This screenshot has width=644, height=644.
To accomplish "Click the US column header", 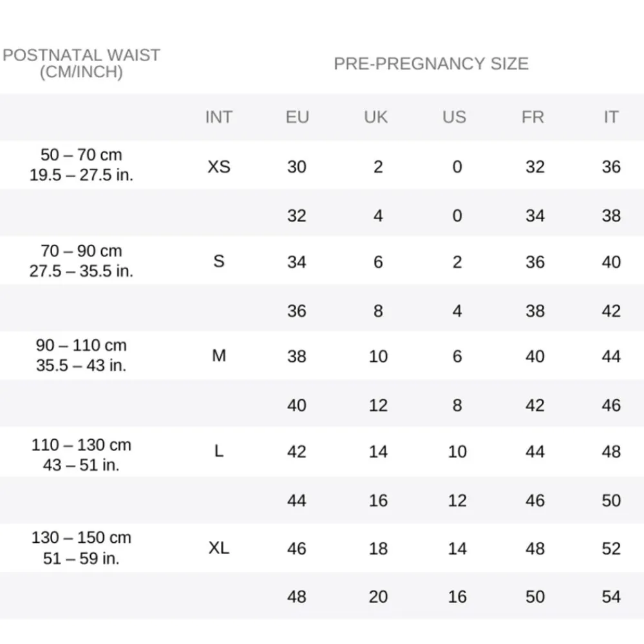I will (x=454, y=117).
